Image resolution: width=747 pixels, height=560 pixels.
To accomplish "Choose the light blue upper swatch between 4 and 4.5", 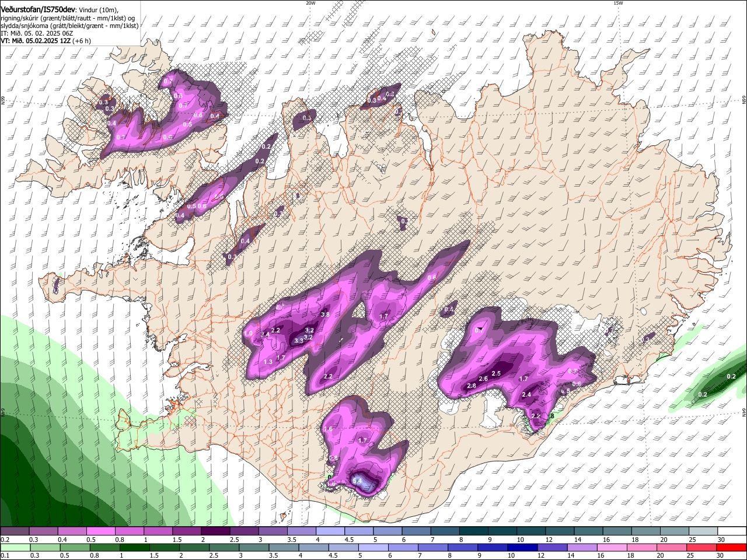I will tap(330, 531).
